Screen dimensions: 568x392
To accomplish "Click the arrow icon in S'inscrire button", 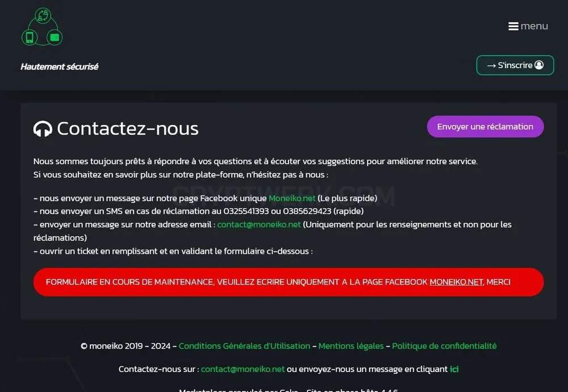I will pos(491,65).
